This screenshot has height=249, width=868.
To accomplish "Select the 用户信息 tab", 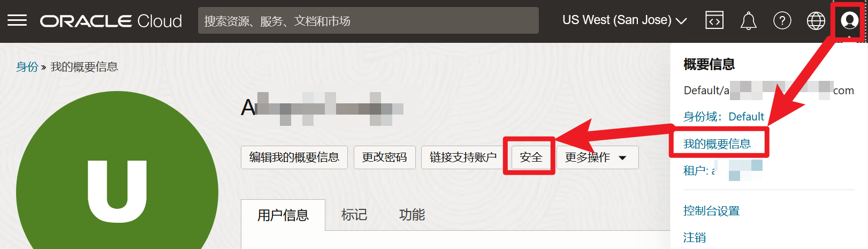I will [x=283, y=215].
